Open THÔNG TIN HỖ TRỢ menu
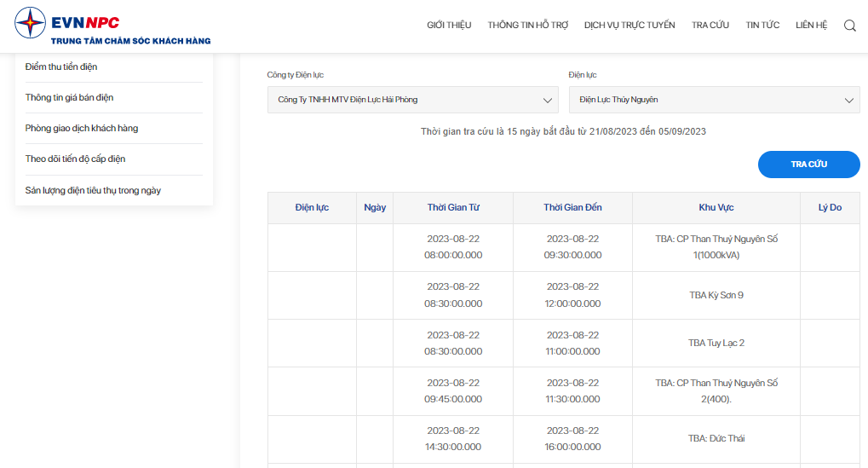 [x=527, y=25]
